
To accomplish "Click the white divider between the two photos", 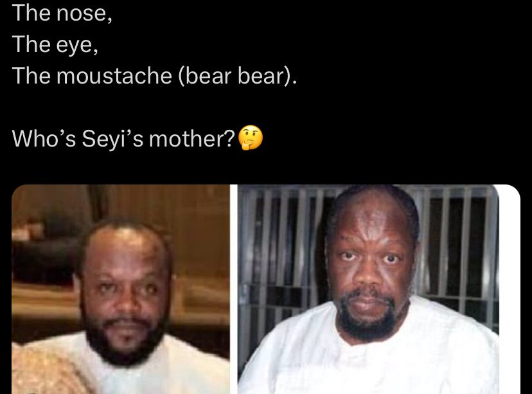I will (233, 289).
